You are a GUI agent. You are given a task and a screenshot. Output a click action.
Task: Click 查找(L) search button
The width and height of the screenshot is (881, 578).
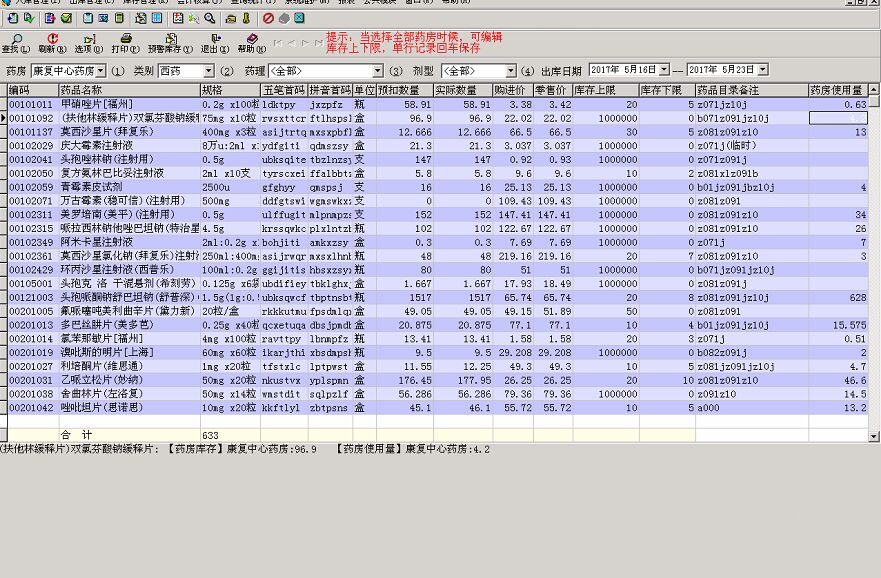16,43
